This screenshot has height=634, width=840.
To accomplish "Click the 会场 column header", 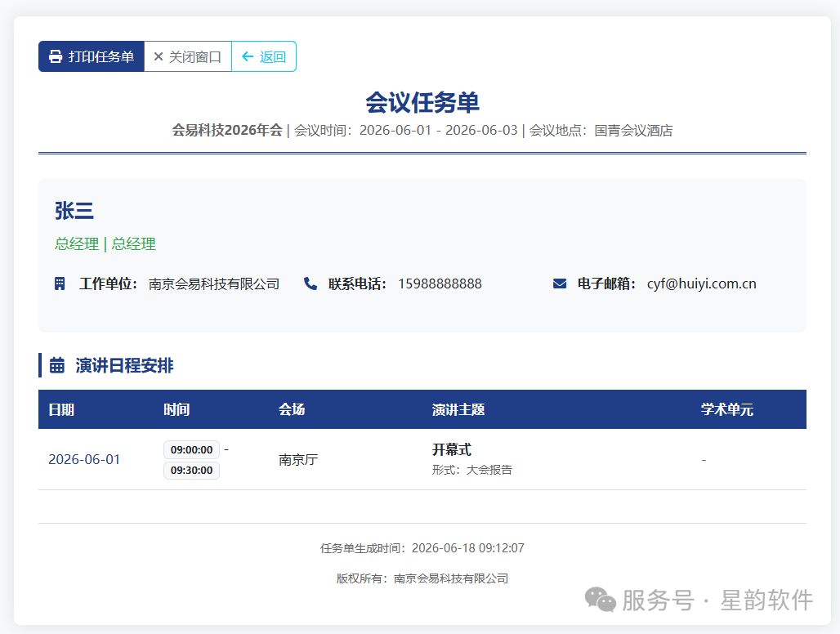I will coord(292,409).
